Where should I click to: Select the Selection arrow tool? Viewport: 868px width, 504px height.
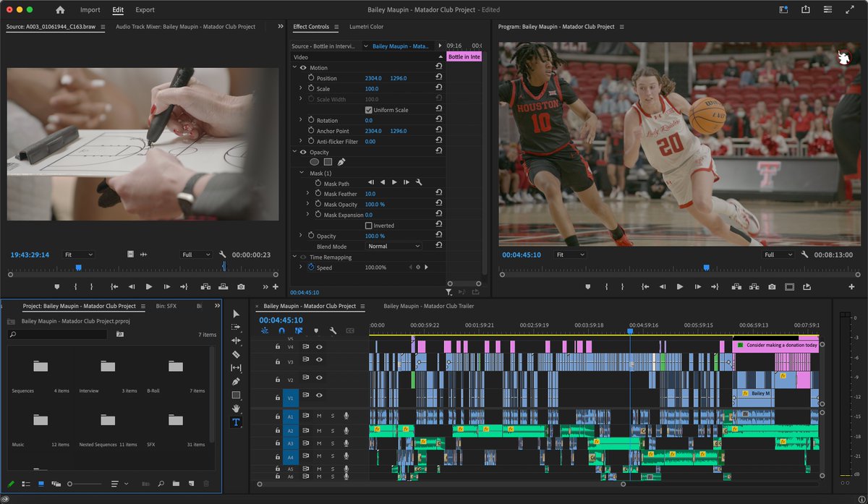[x=236, y=314]
